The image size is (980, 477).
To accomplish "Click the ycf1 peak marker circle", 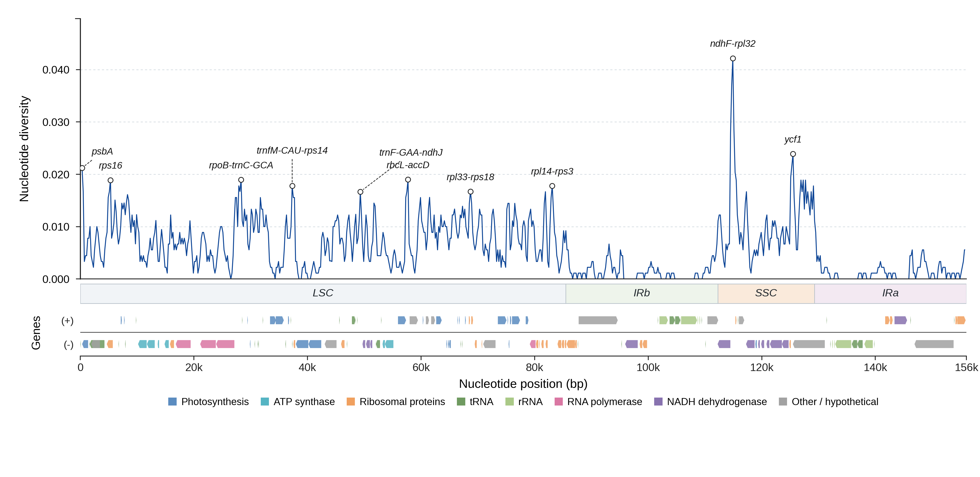I will (793, 154).
